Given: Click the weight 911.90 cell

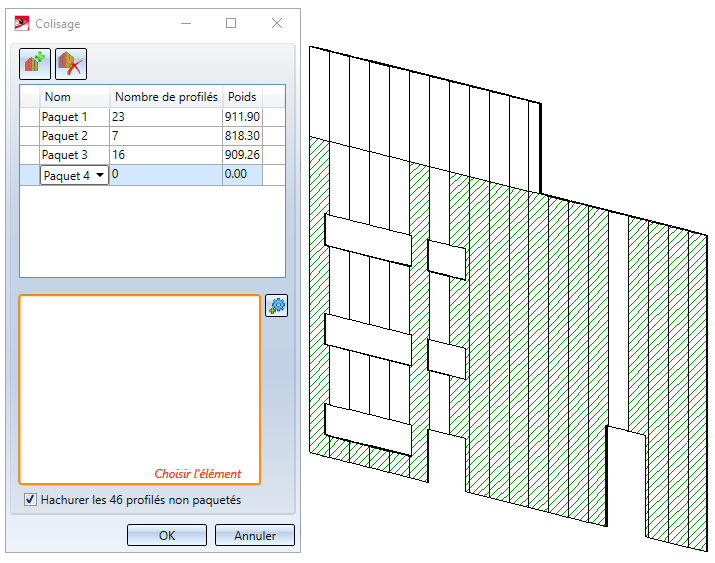Looking at the screenshot, I should [x=242, y=117].
